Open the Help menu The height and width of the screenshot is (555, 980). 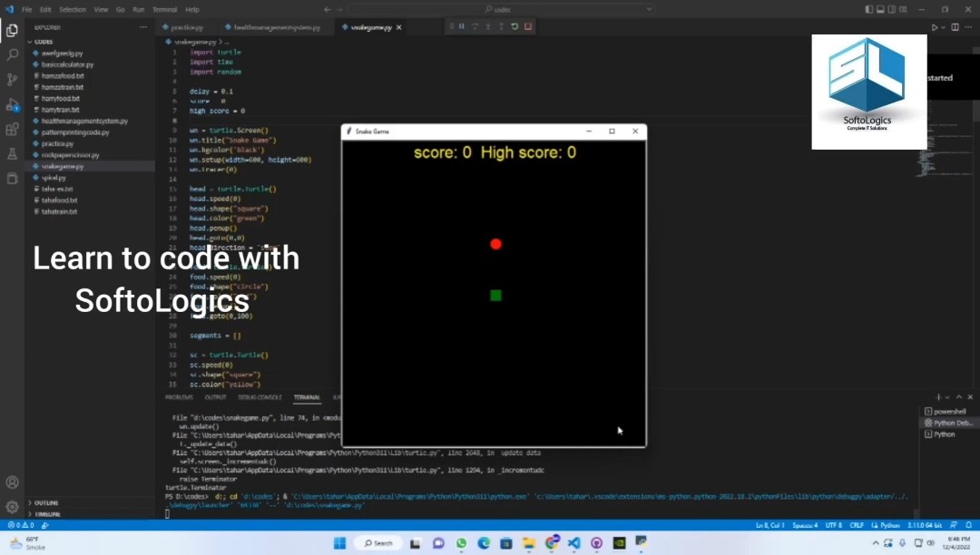[x=192, y=9]
